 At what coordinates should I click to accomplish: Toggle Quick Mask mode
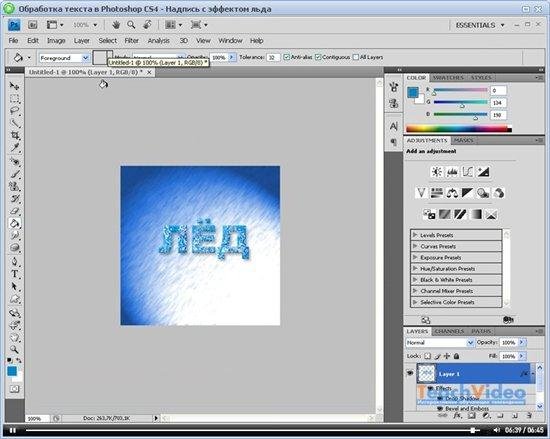14,389
